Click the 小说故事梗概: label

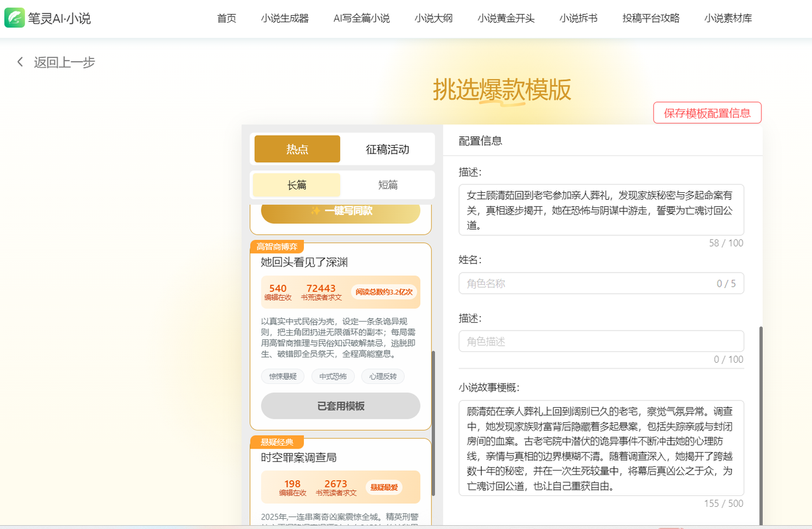coord(489,387)
